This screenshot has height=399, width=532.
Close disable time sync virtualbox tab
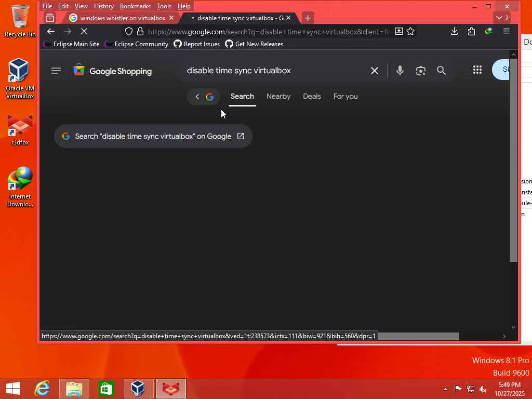click(288, 18)
